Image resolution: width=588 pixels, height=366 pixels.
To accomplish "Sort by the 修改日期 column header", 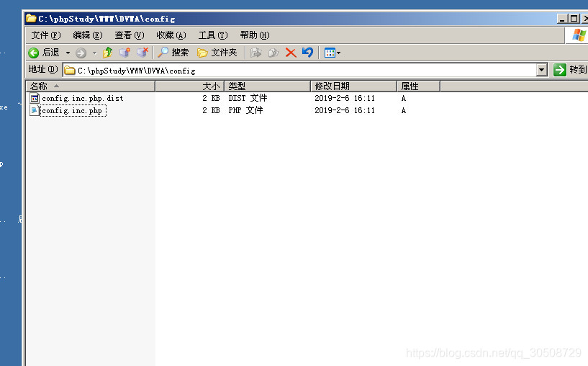I will click(353, 86).
